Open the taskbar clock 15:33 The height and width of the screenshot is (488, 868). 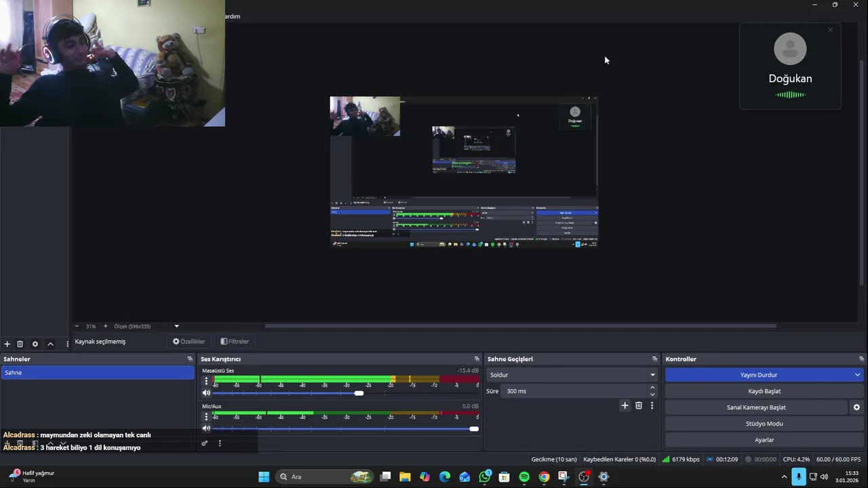click(848, 476)
